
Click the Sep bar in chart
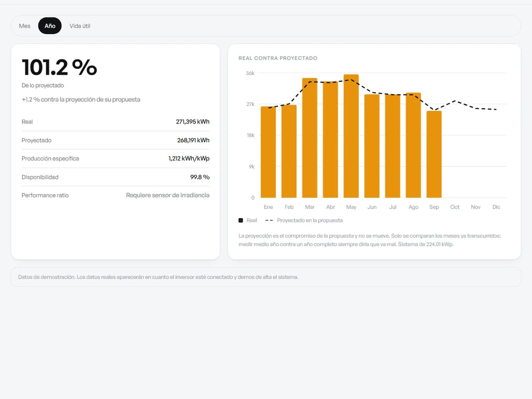[x=434, y=154]
